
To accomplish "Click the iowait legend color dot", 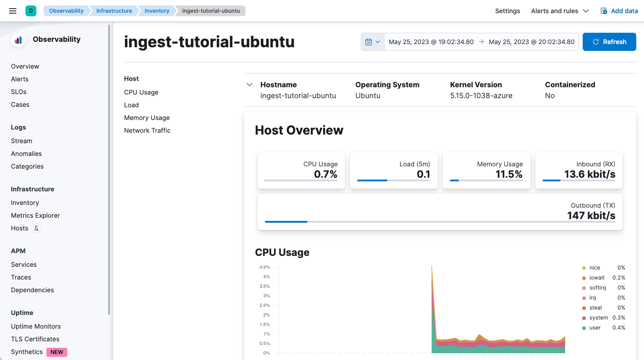I will pyautogui.click(x=583, y=277).
